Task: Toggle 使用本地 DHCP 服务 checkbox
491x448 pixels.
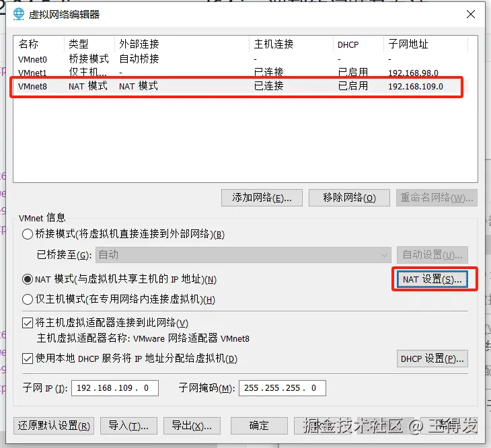Action: coord(28,359)
